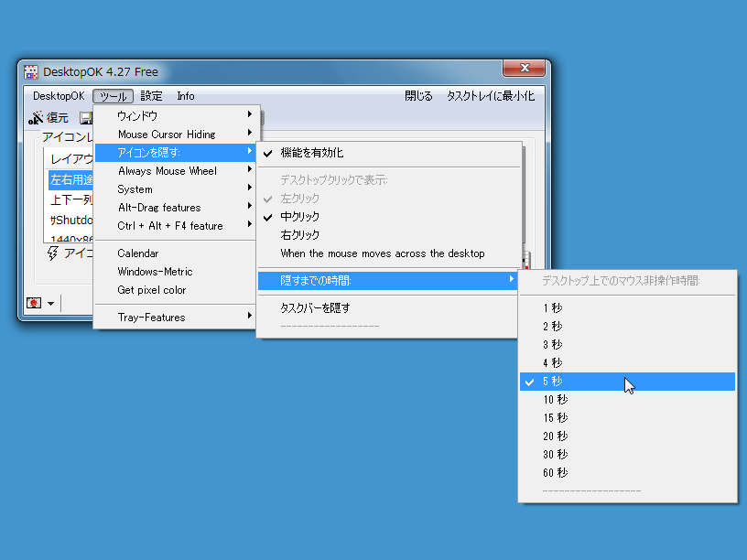Close the DesktopOK window
Image resolution: width=747 pixels, height=560 pixels.
(x=524, y=68)
